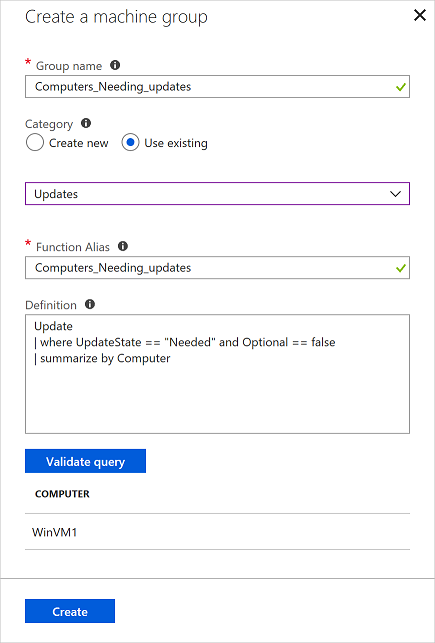Click the summarize by Computer query line
Viewport: 435px width, 643px height.
coord(102,358)
